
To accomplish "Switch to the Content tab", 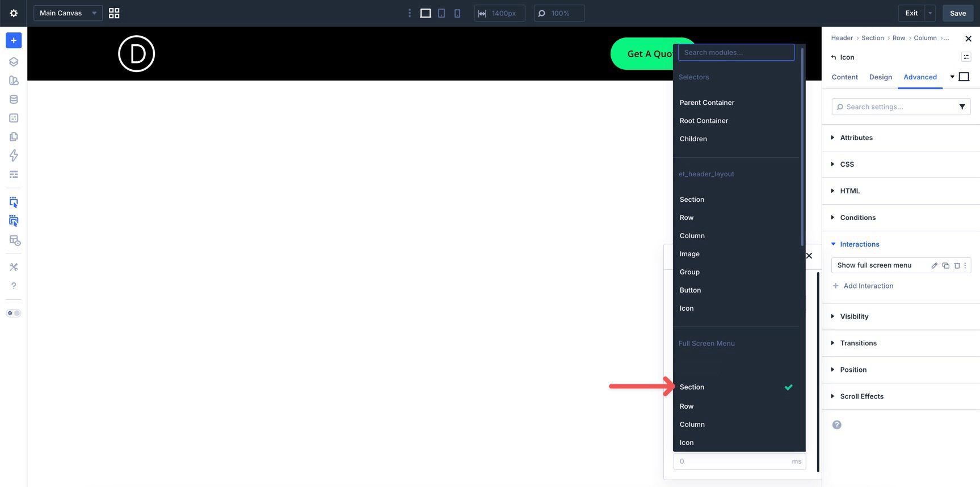I will coord(844,77).
